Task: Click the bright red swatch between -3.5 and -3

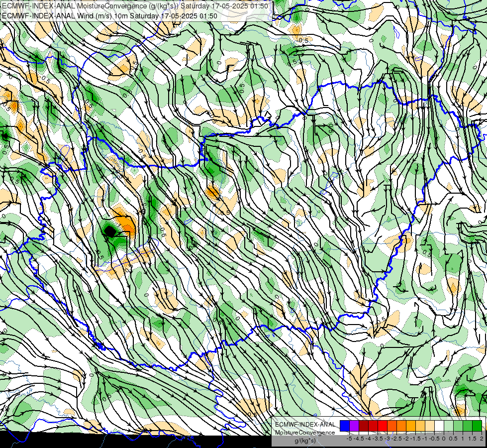Action: click(x=383, y=426)
